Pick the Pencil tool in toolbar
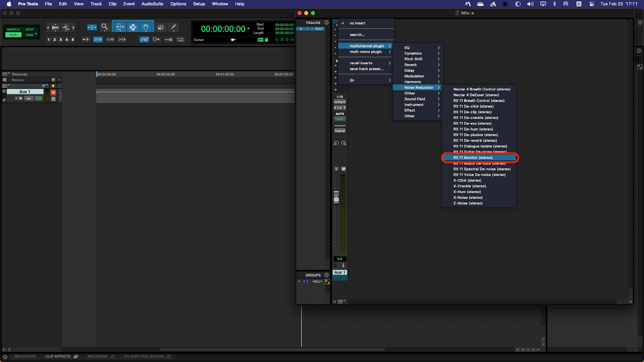This screenshot has width=644, height=362. [x=173, y=27]
